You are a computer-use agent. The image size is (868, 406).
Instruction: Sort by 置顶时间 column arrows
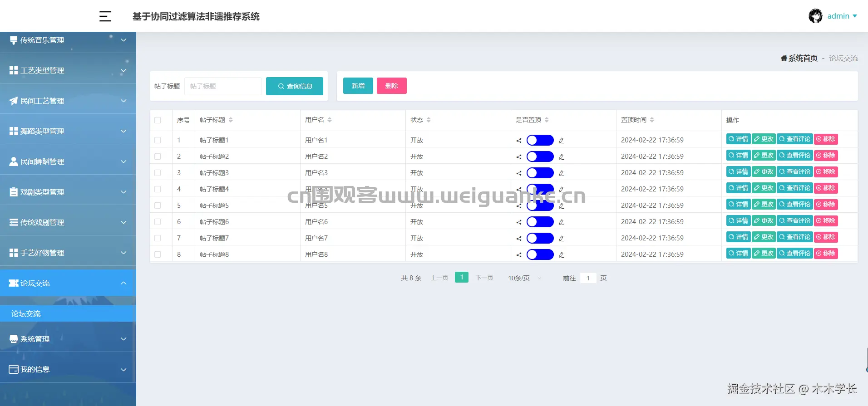652,120
